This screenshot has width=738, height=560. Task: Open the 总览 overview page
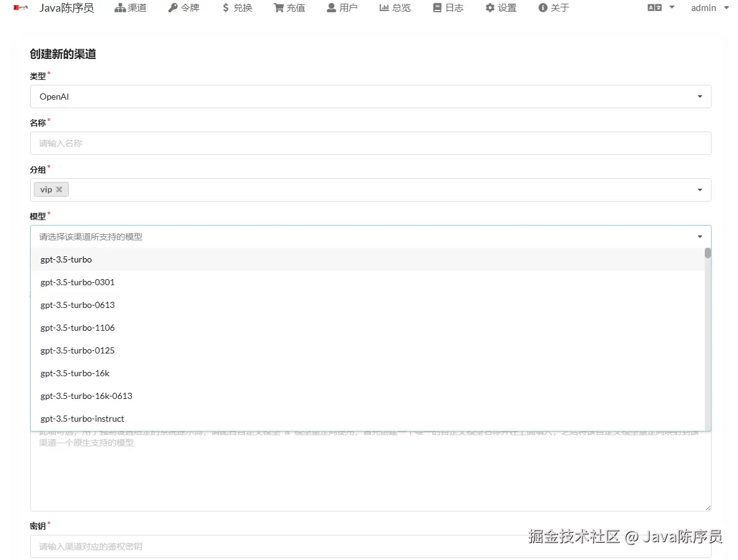pyautogui.click(x=395, y=8)
